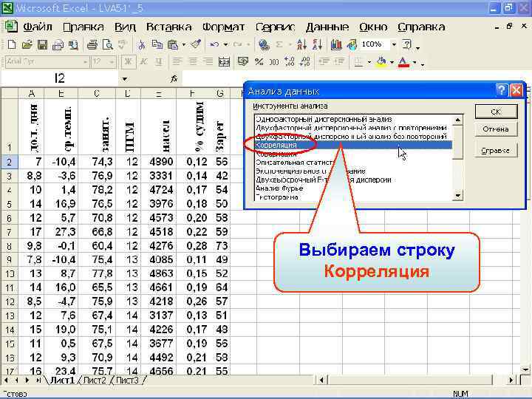Click the Справка button in the dialog
The width and height of the screenshot is (532, 399).
pyautogui.click(x=496, y=150)
